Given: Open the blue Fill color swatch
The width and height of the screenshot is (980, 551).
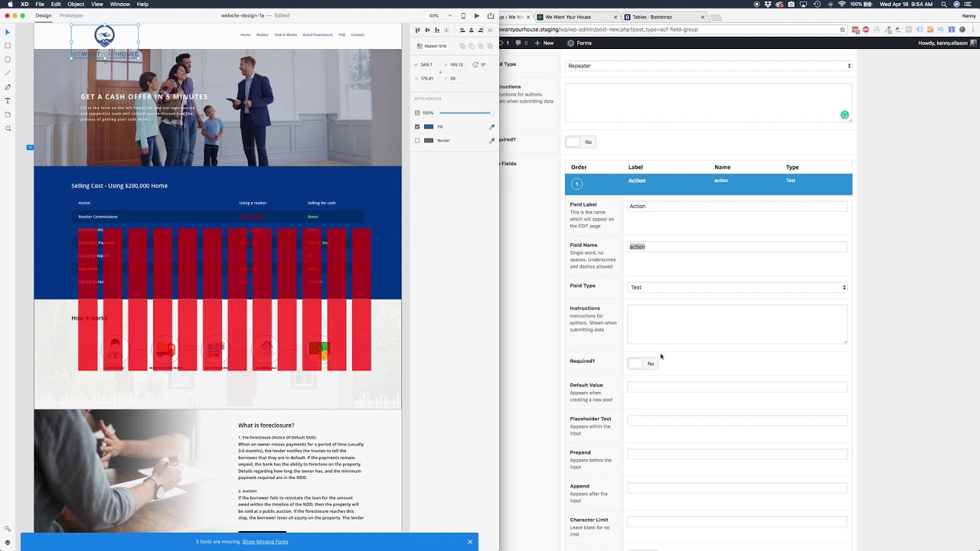Looking at the screenshot, I should pos(429,127).
